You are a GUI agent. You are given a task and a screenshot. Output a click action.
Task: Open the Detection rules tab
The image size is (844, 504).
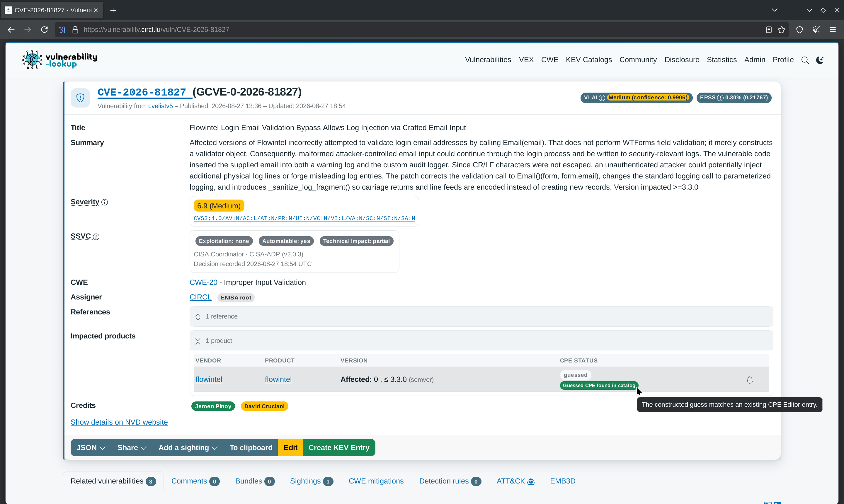pyautogui.click(x=450, y=482)
